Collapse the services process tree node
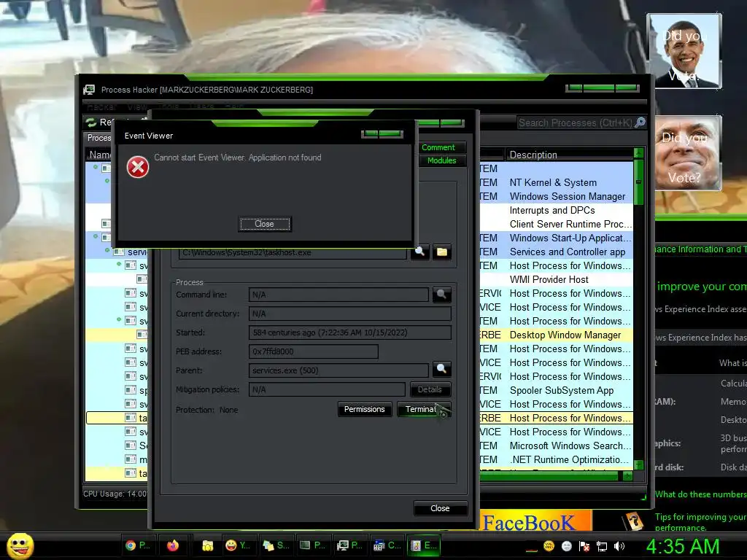The image size is (747, 560). (108, 250)
